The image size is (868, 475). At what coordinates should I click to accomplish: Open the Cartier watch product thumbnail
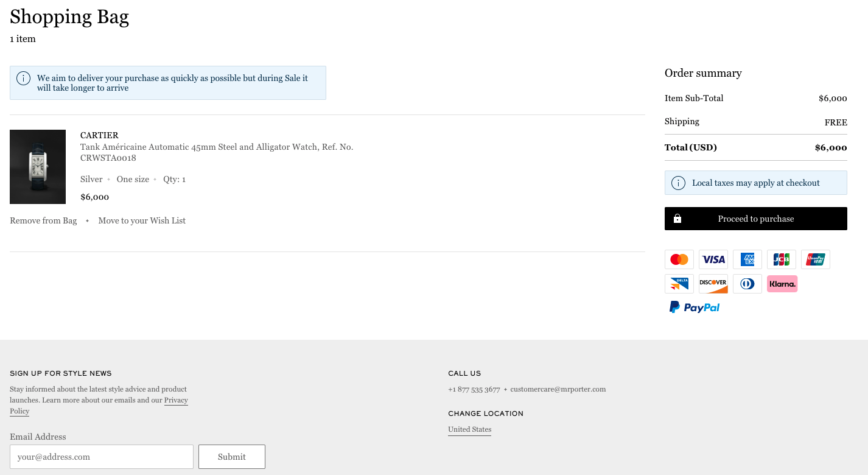[x=38, y=167]
